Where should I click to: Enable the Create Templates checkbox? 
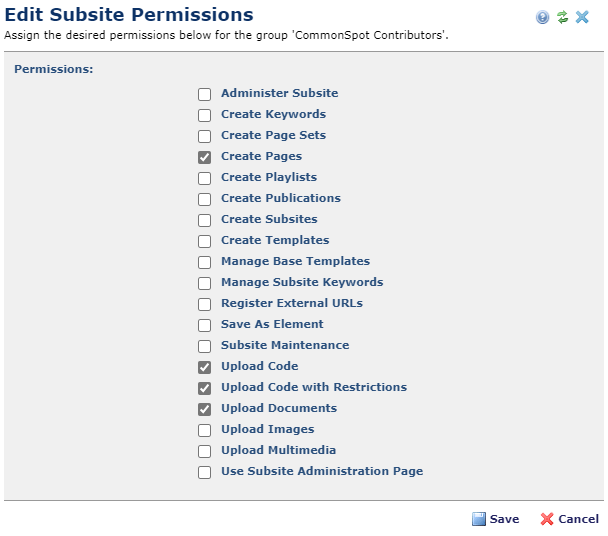coord(205,241)
